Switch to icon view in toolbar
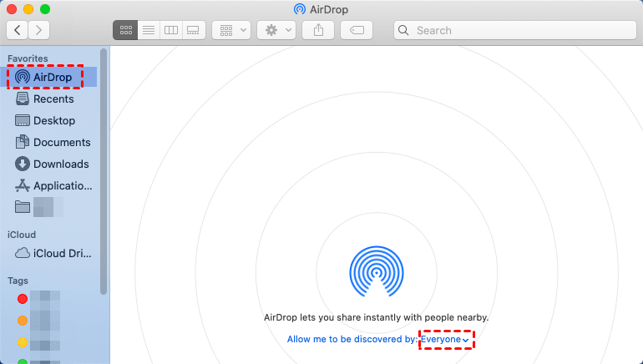Image resolution: width=643 pixels, height=364 pixels. tap(126, 30)
